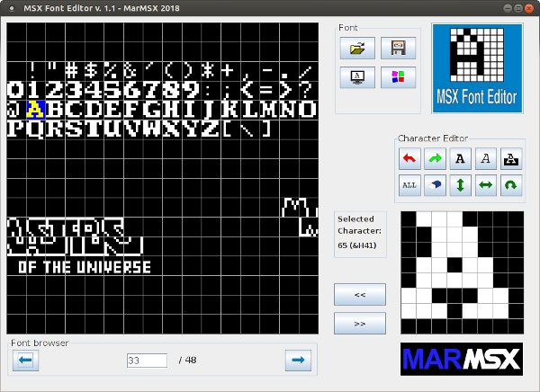540x392 pixels.
Task: Open a font file with folder icon
Action: click(357, 48)
